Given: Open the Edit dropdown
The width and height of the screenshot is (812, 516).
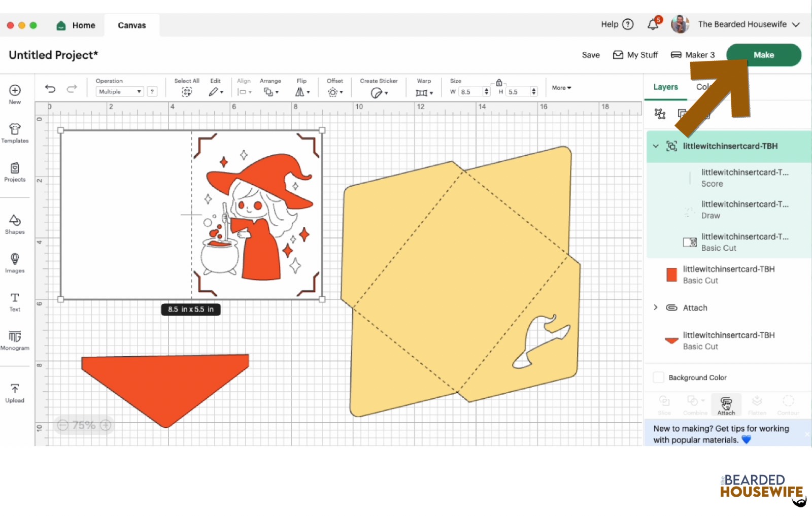Looking at the screenshot, I should click(x=216, y=92).
